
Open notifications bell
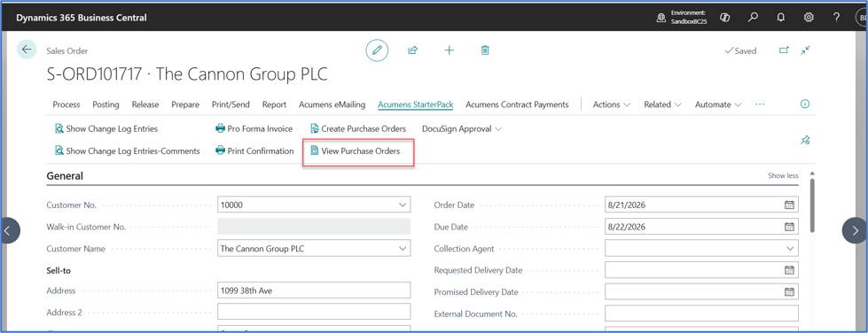coord(780,18)
